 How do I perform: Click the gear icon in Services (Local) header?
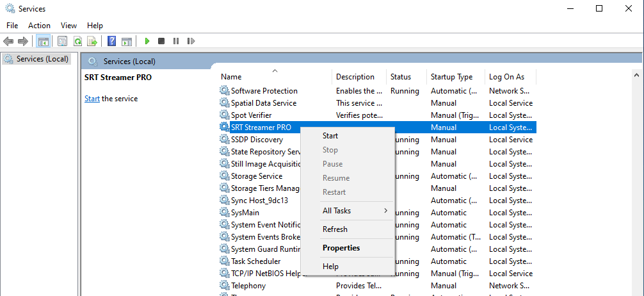click(93, 62)
